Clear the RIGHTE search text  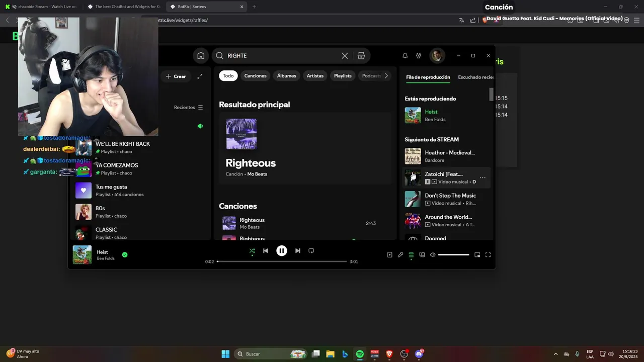coord(345,56)
